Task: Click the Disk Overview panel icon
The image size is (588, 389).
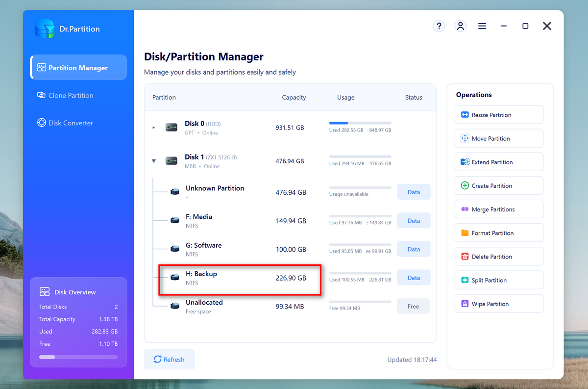Action: tap(45, 292)
